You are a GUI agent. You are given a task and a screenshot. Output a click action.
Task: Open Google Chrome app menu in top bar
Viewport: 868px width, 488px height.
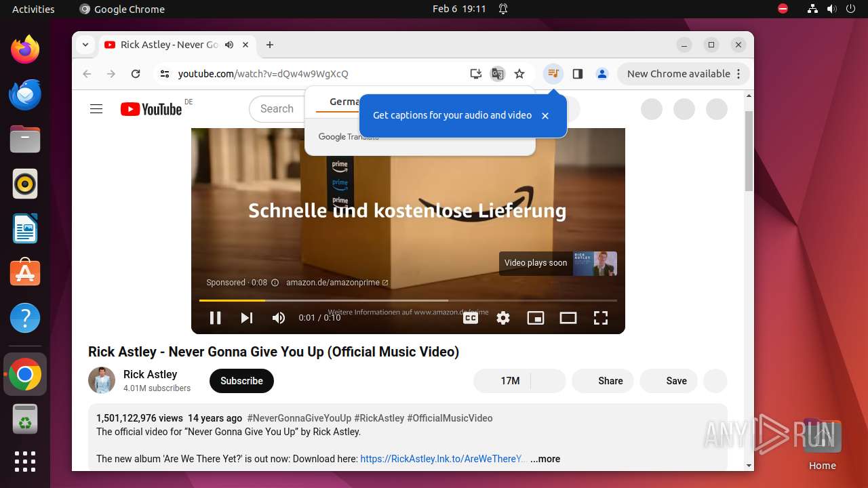click(122, 9)
